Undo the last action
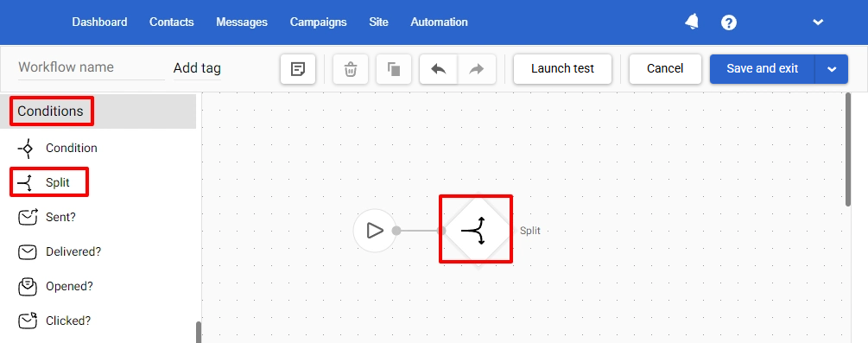 click(x=439, y=69)
